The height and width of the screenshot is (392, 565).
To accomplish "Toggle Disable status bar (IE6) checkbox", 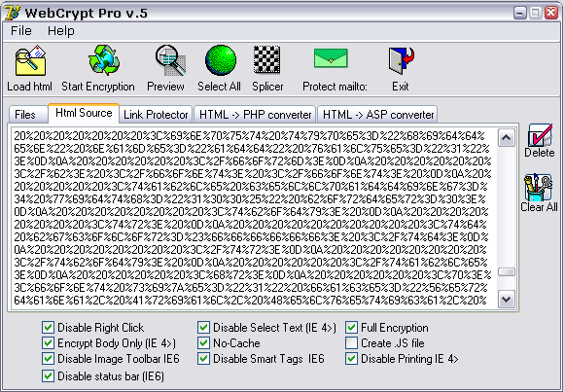I will [48, 376].
